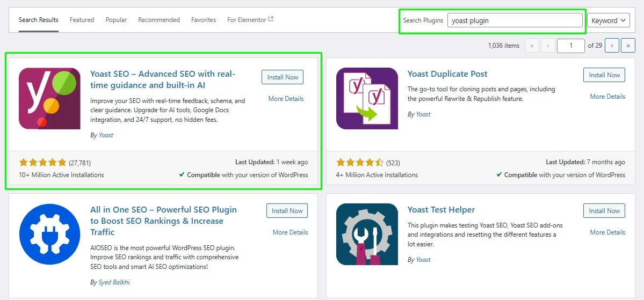View More Details for Yoast Test Helper

(607, 232)
